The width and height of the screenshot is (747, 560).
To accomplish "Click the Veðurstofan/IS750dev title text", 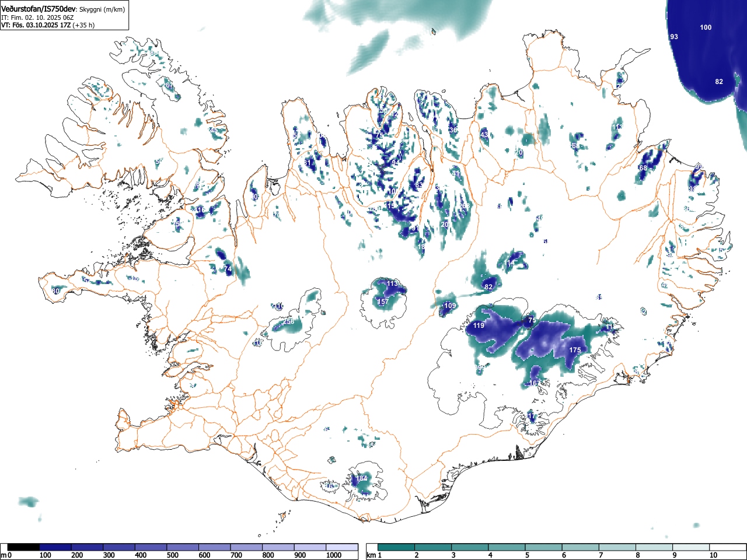I will tap(39, 9).
